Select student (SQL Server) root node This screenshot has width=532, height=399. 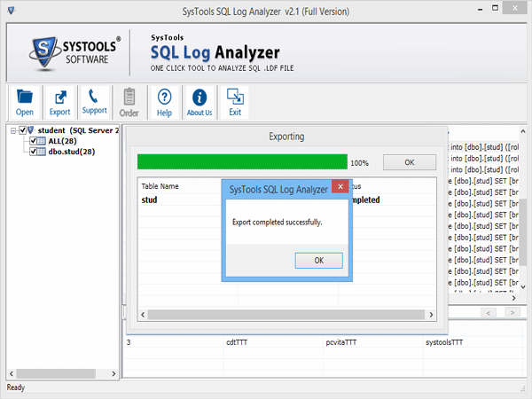[78, 130]
